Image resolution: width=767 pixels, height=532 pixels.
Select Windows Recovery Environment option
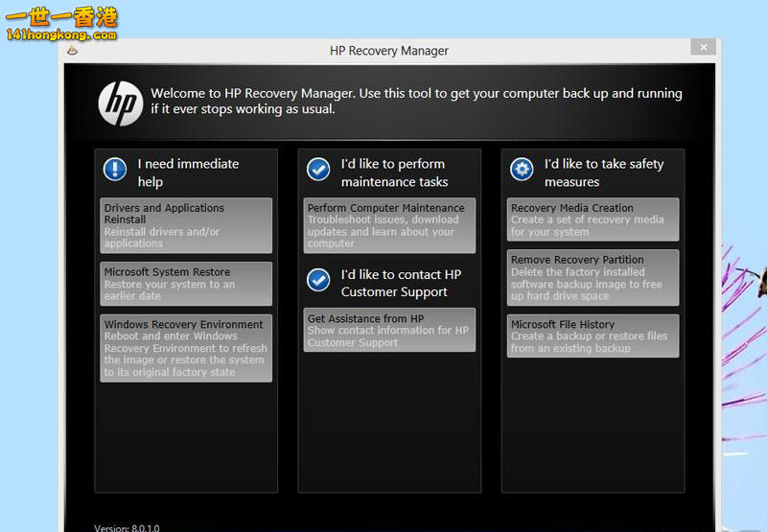[x=186, y=348]
